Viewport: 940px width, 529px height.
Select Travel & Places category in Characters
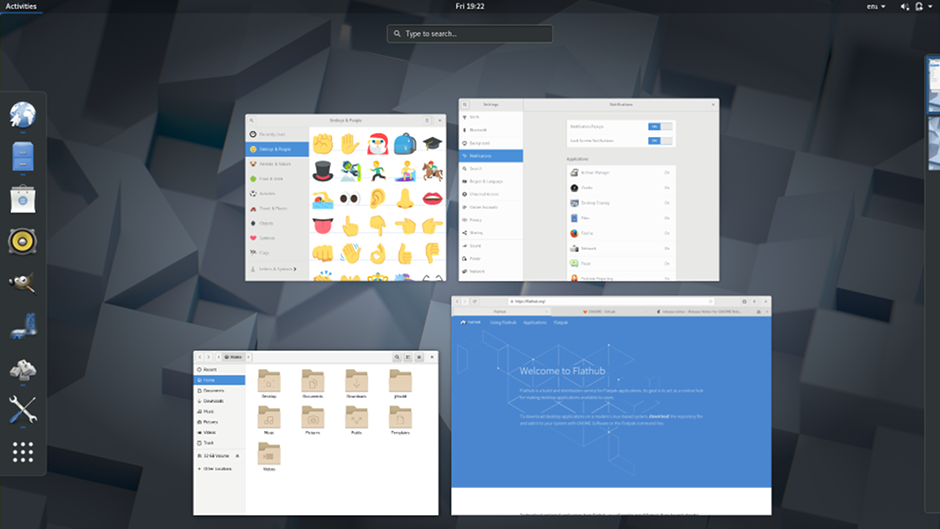click(277, 209)
